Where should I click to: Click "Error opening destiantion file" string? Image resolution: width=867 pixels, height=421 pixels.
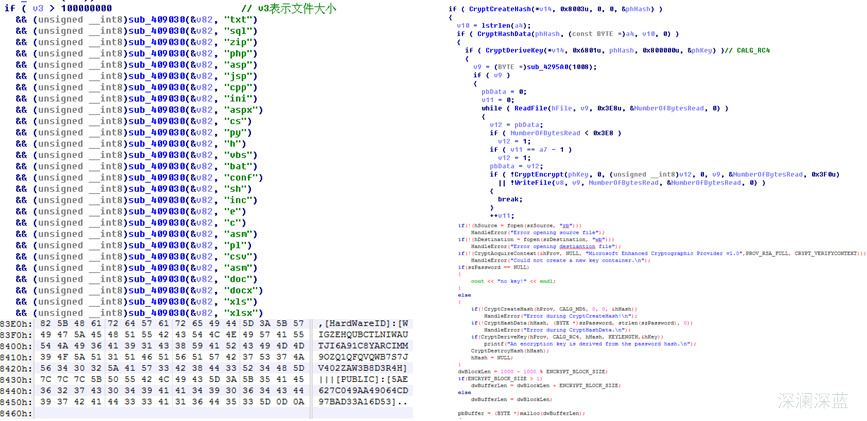point(562,246)
